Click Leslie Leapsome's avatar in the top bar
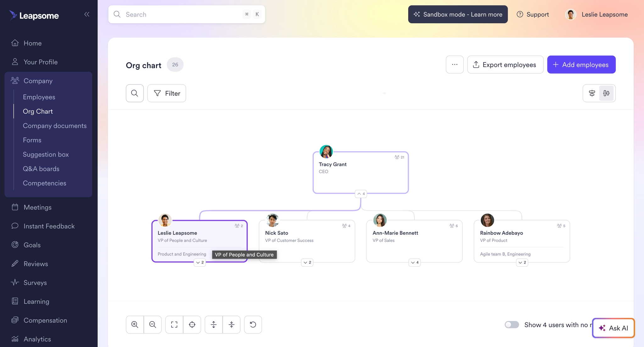Image resolution: width=644 pixels, height=347 pixels. click(x=571, y=14)
